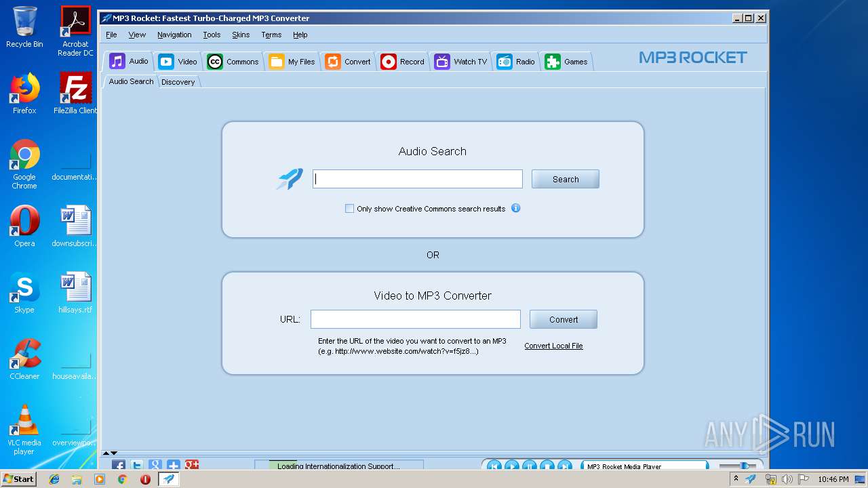The width and height of the screenshot is (868, 488).
Task: Show hidden system tray icons
Action: [x=736, y=479]
